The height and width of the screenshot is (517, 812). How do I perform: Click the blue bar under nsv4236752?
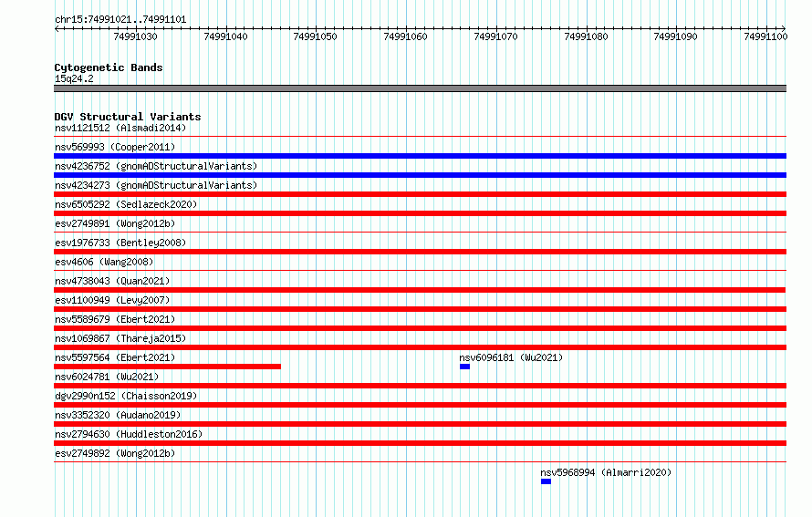point(420,175)
